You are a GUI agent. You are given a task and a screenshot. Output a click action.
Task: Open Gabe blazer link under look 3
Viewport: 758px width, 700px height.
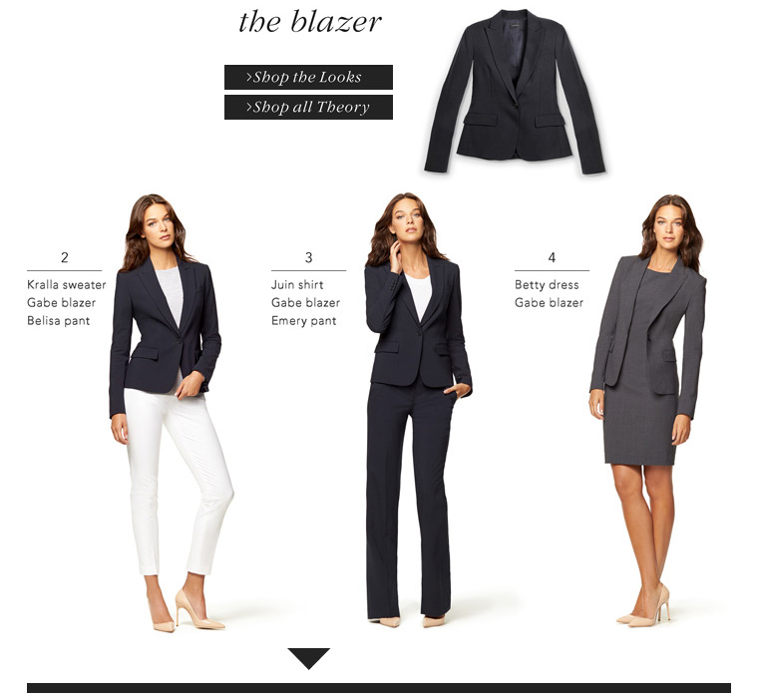[305, 302]
